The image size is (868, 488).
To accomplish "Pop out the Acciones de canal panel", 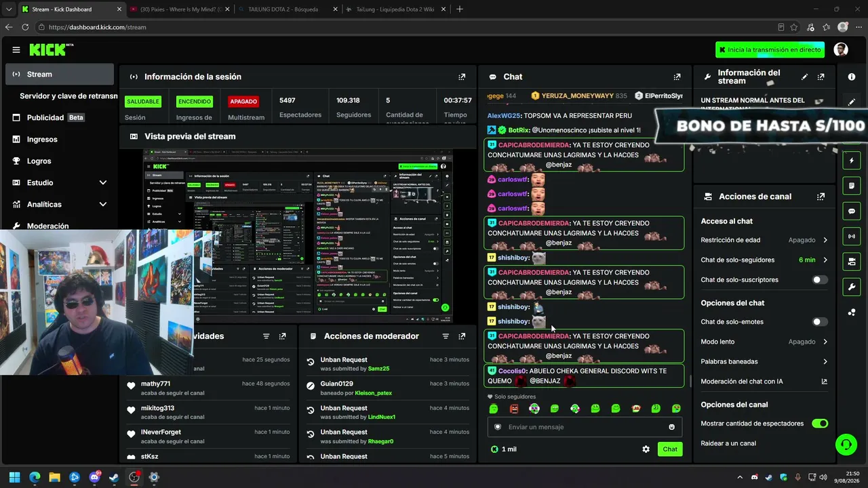I will (x=821, y=197).
